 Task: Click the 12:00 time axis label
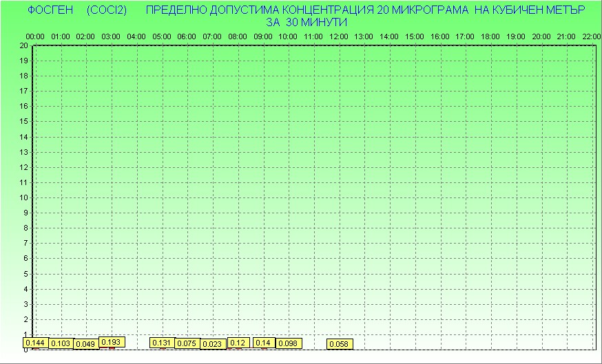(x=339, y=36)
